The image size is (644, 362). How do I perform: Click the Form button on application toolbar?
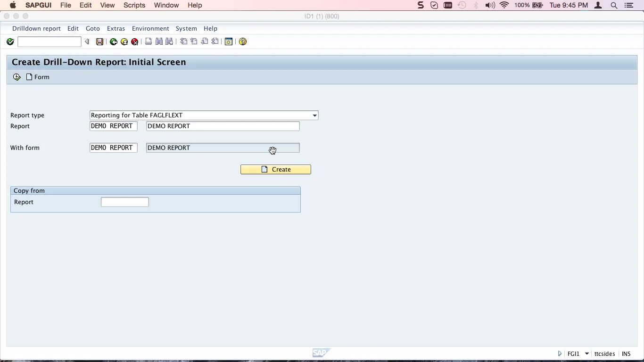point(38,77)
